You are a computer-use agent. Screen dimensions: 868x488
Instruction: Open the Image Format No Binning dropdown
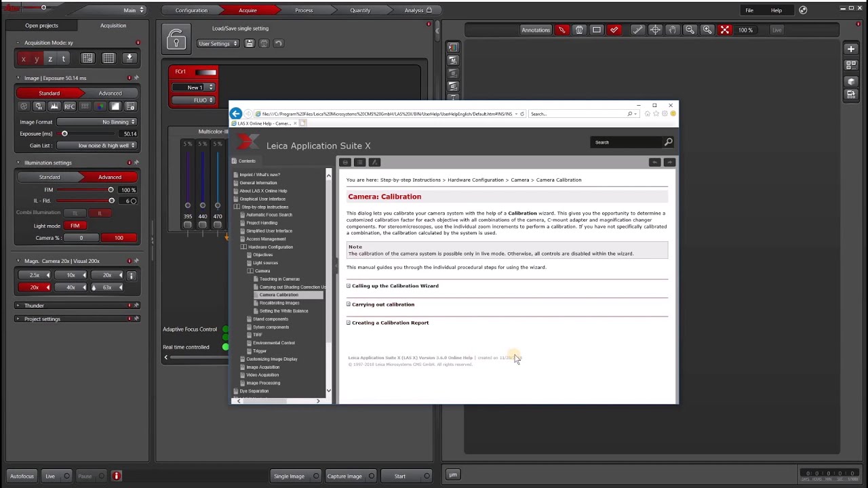click(97, 122)
